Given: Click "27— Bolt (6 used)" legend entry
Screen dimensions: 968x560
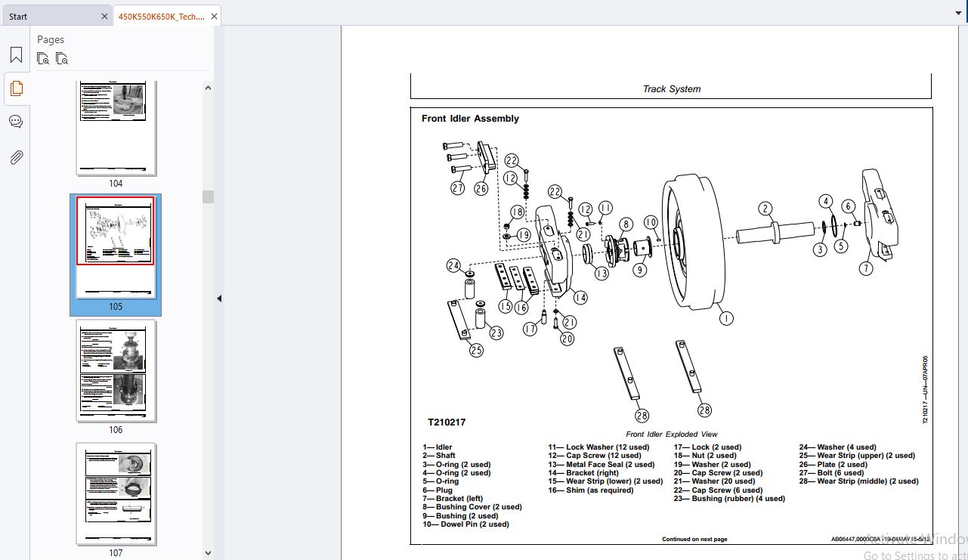Looking at the screenshot, I should [831, 473].
